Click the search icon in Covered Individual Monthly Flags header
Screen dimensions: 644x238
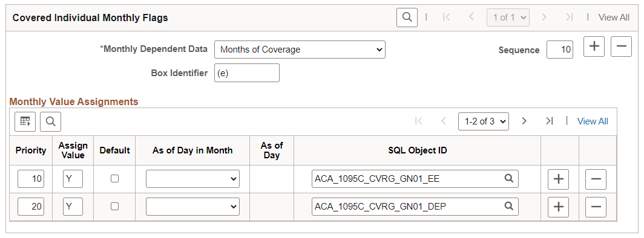pos(407,17)
